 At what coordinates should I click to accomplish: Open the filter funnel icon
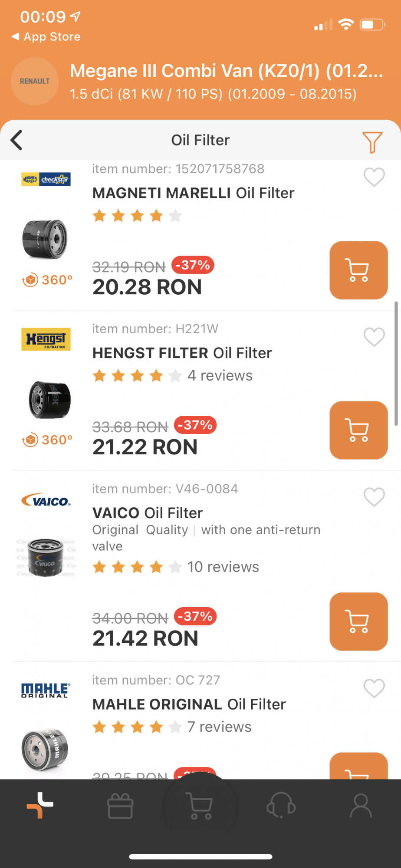tap(372, 141)
